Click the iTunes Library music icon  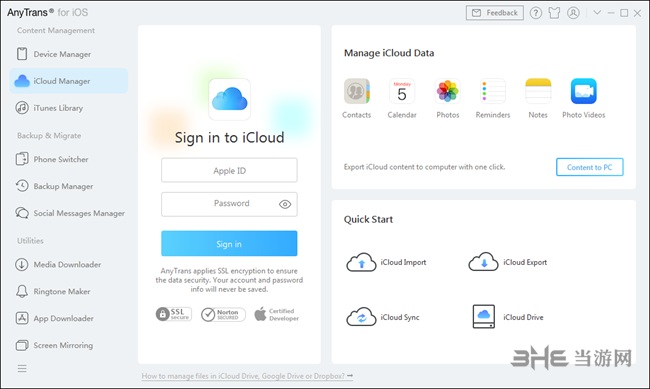click(22, 108)
